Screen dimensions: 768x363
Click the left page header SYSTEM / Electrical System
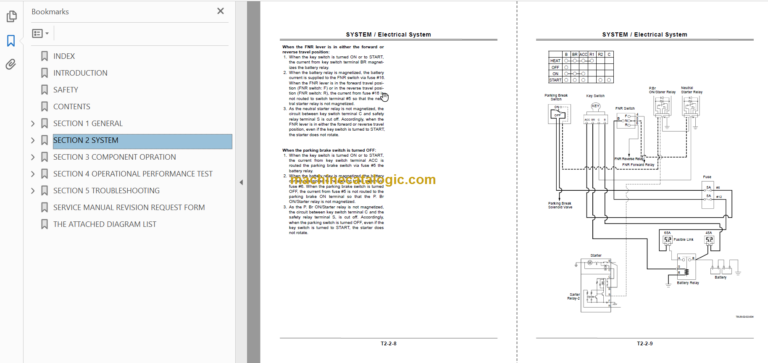[x=388, y=35]
